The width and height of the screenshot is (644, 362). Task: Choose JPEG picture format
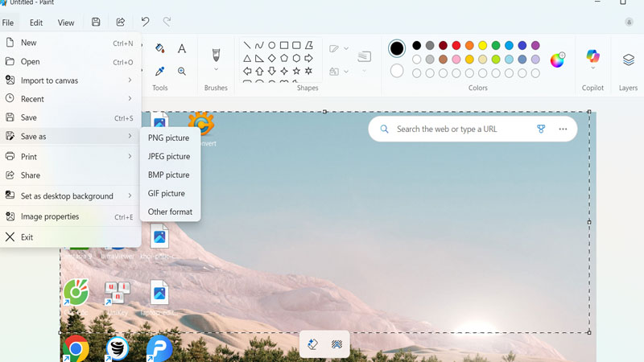(x=169, y=156)
